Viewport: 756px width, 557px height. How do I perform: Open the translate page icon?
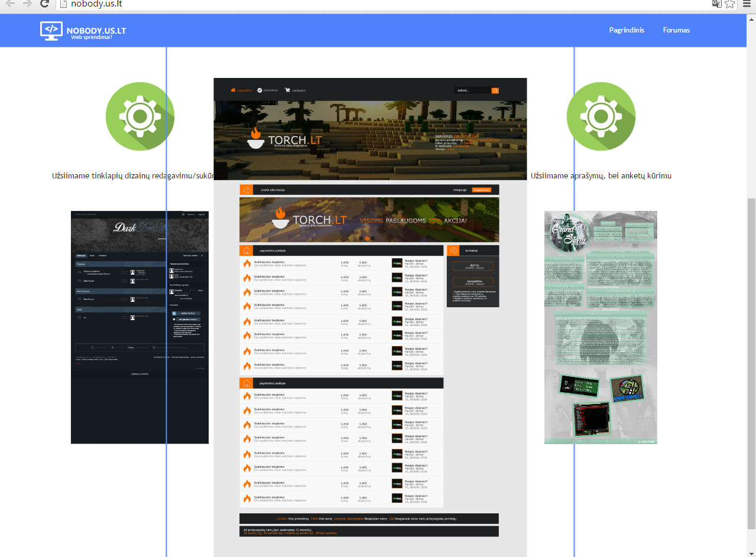[x=717, y=4]
